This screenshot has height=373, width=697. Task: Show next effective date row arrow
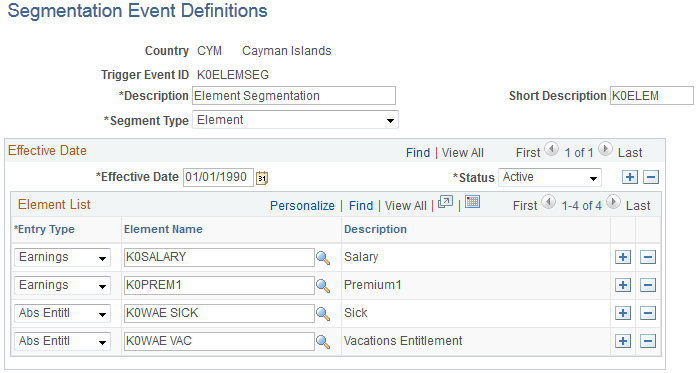(x=605, y=149)
